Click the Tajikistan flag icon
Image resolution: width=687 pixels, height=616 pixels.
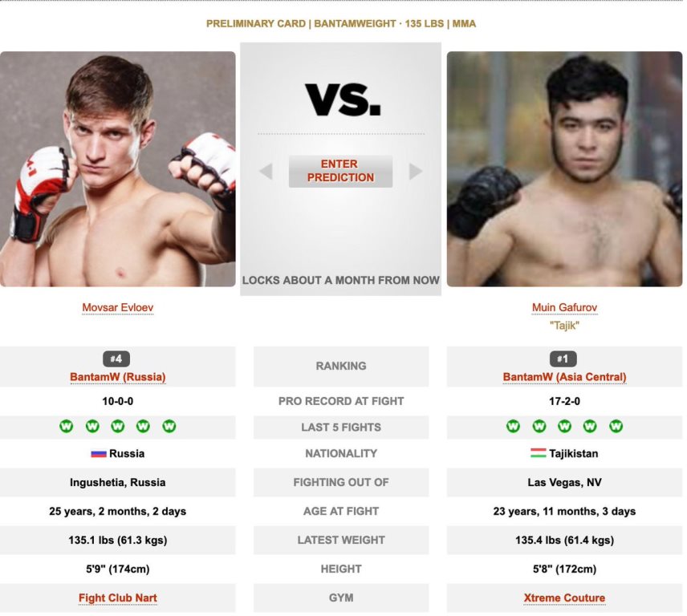(538, 453)
